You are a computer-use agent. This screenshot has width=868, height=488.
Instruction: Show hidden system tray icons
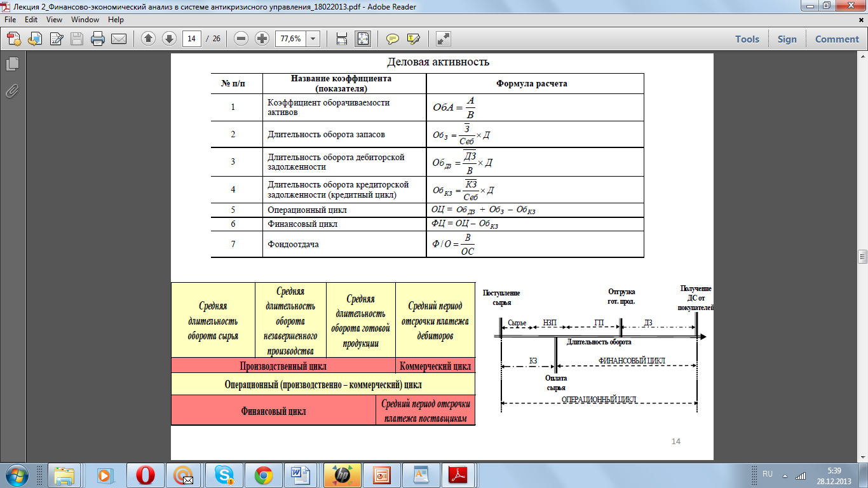pyautogui.click(x=785, y=475)
